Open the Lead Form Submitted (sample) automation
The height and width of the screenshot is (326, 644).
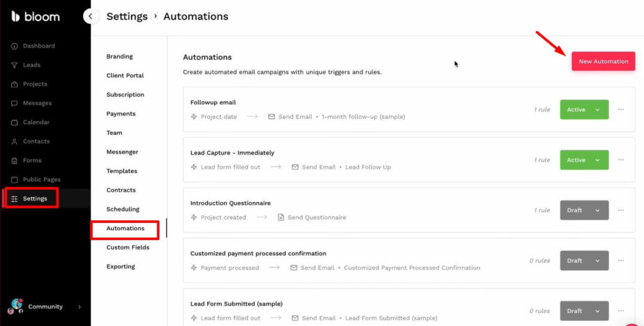point(236,304)
